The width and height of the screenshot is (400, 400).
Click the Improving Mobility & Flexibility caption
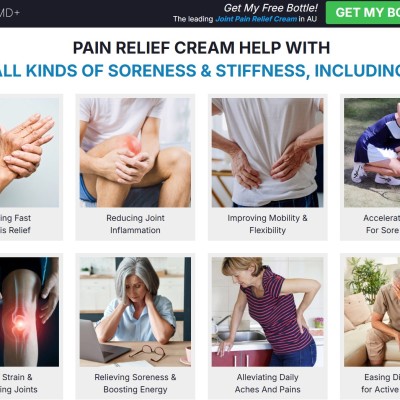click(267, 224)
